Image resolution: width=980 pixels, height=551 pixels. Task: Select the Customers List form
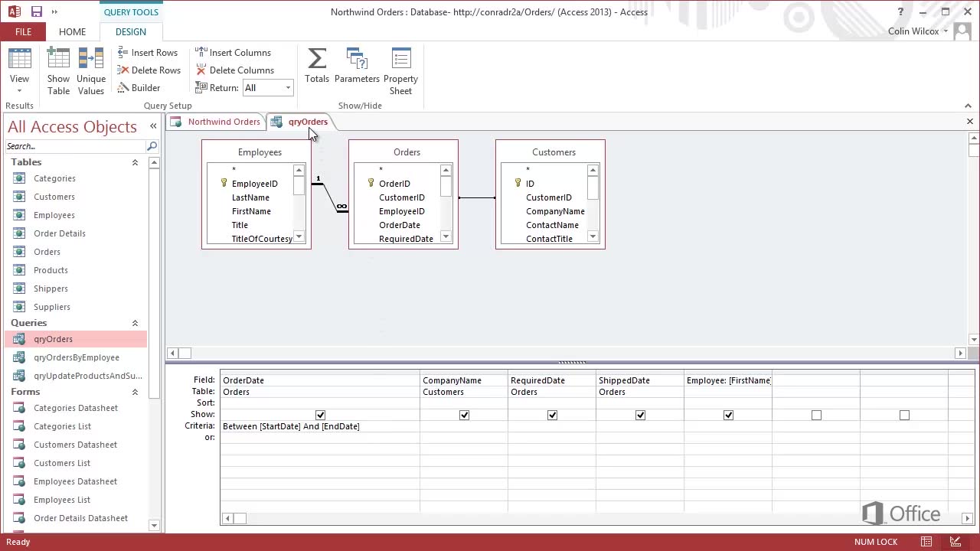tap(75, 463)
